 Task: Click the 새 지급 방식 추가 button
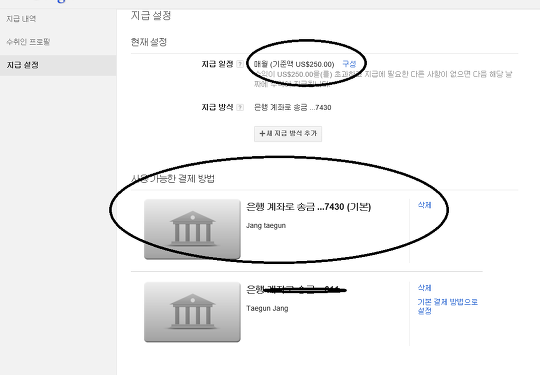click(288, 134)
